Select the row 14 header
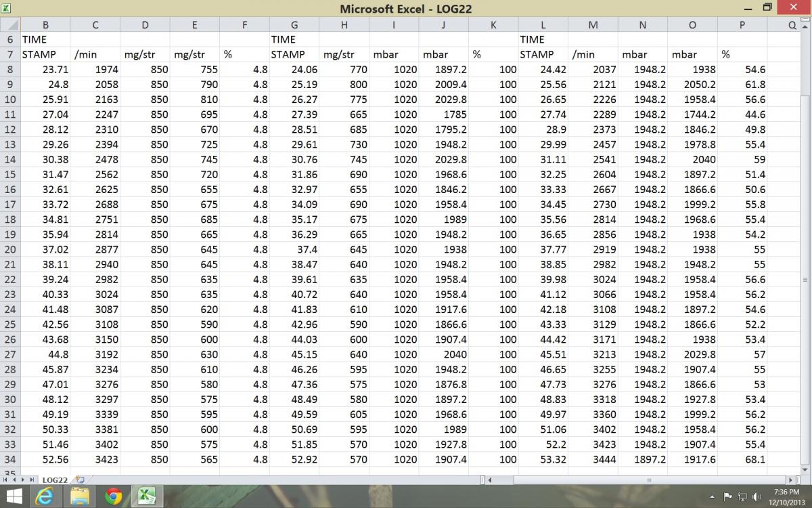This screenshot has width=812, height=508. [10, 159]
